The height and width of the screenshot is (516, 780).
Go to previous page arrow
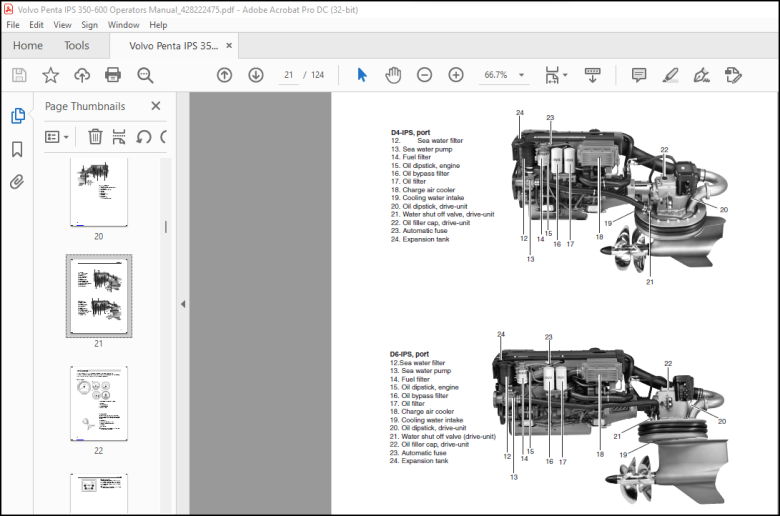(x=224, y=75)
